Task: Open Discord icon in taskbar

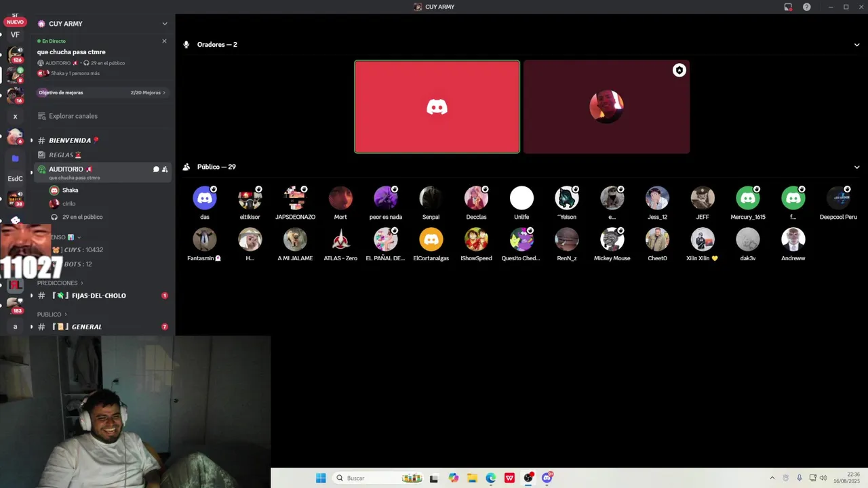Action: click(547, 478)
